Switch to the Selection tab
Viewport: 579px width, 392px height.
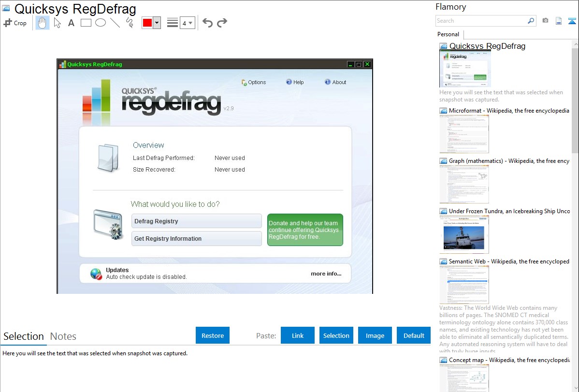pos(24,336)
